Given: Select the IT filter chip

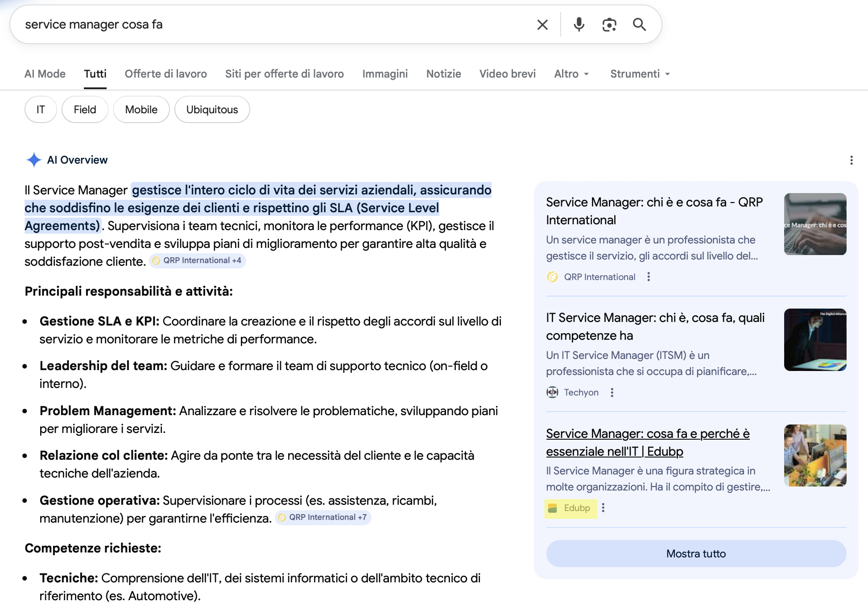Looking at the screenshot, I should (x=41, y=109).
